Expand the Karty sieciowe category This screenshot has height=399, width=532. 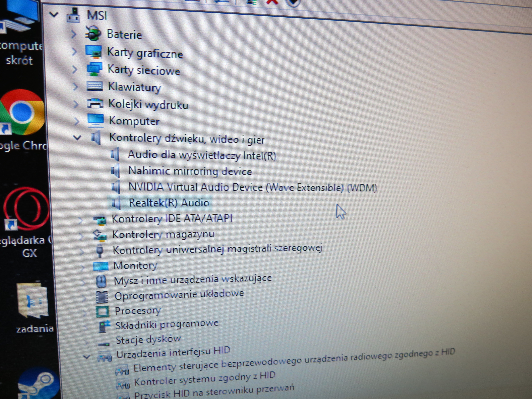click(x=75, y=70)
